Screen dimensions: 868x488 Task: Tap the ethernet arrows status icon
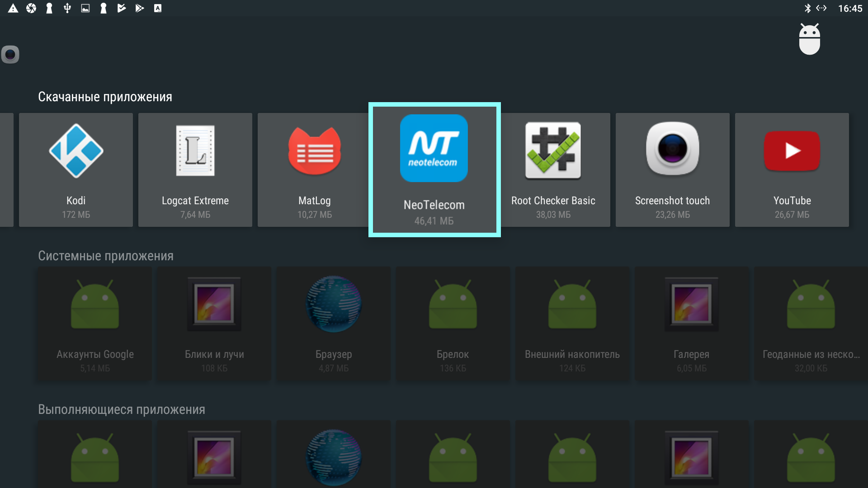click(821, 8)
